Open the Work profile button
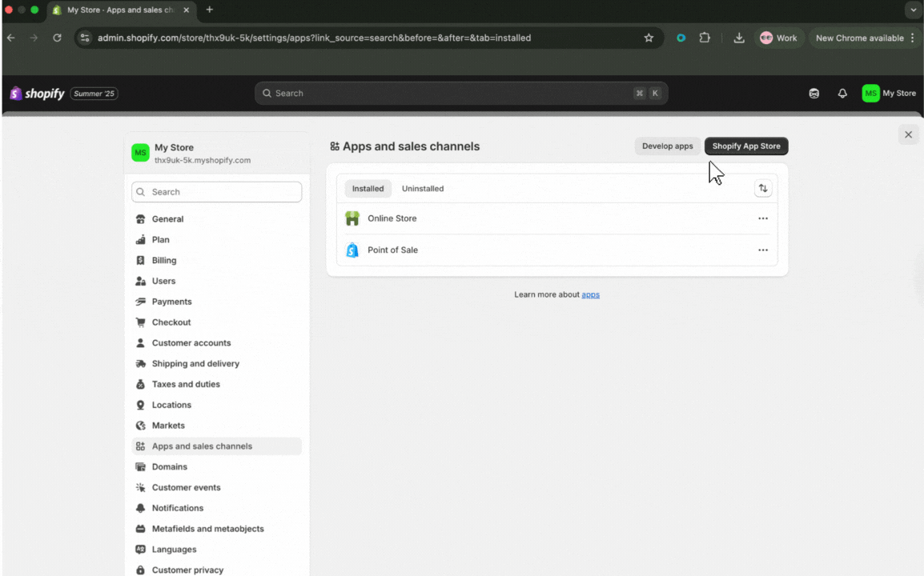 778,38
